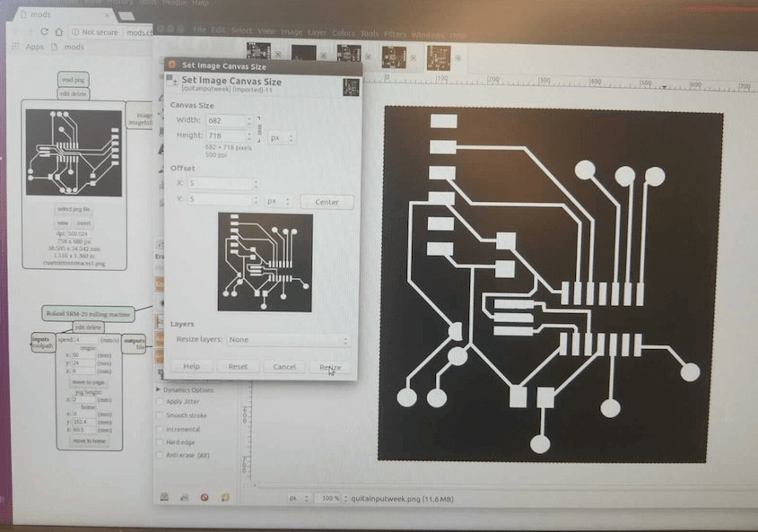Close the first GIMP image tab

[278, 55]
